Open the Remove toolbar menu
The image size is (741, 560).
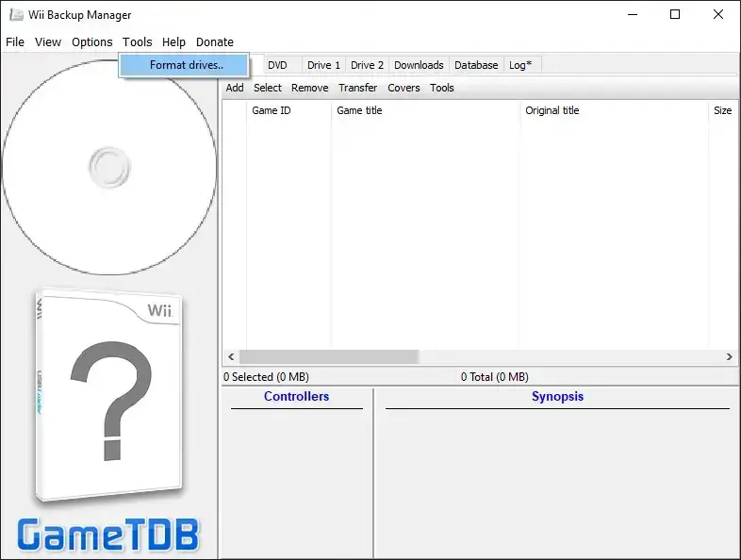click(x=309, y=88)
